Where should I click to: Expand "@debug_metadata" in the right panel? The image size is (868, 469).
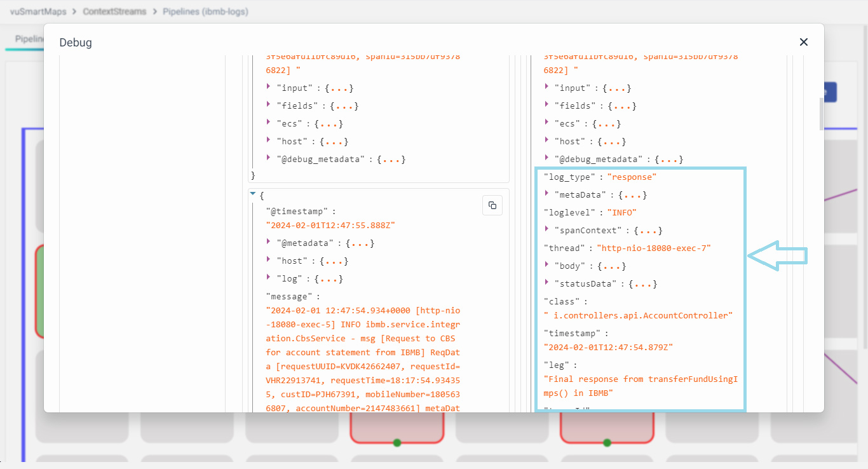coord(547,158)
